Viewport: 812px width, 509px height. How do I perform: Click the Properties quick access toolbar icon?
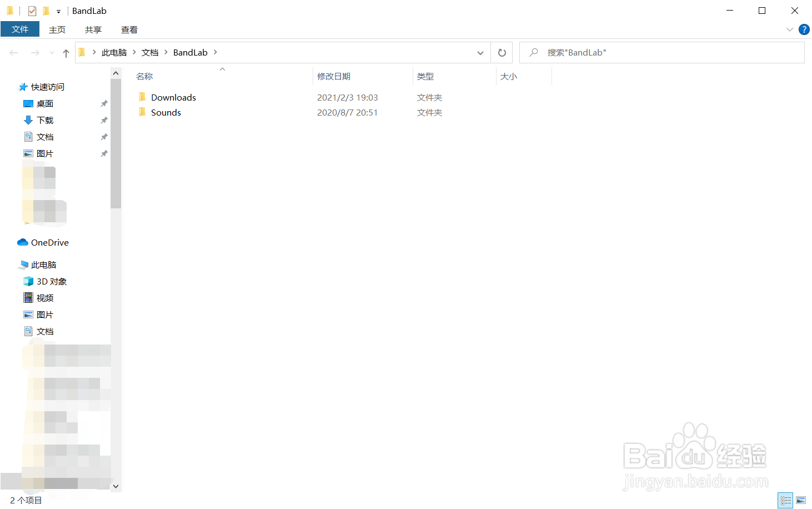32,11
